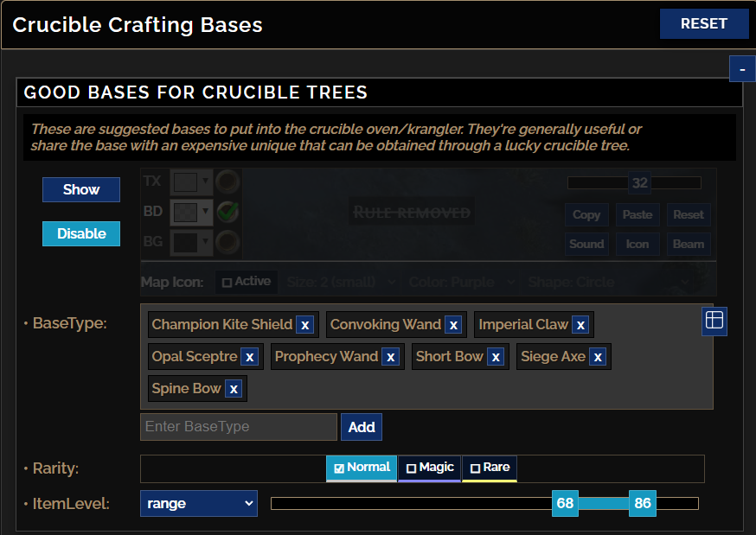This screenshot has width=756, height=535.
Task: Remove Short Bow from the BaseType list
Action: [x=495, y=356]
